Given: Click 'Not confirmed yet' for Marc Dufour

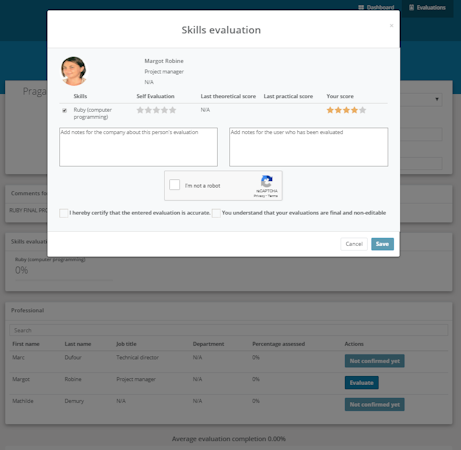Looking at the screenshot, I should coord(375,361).
